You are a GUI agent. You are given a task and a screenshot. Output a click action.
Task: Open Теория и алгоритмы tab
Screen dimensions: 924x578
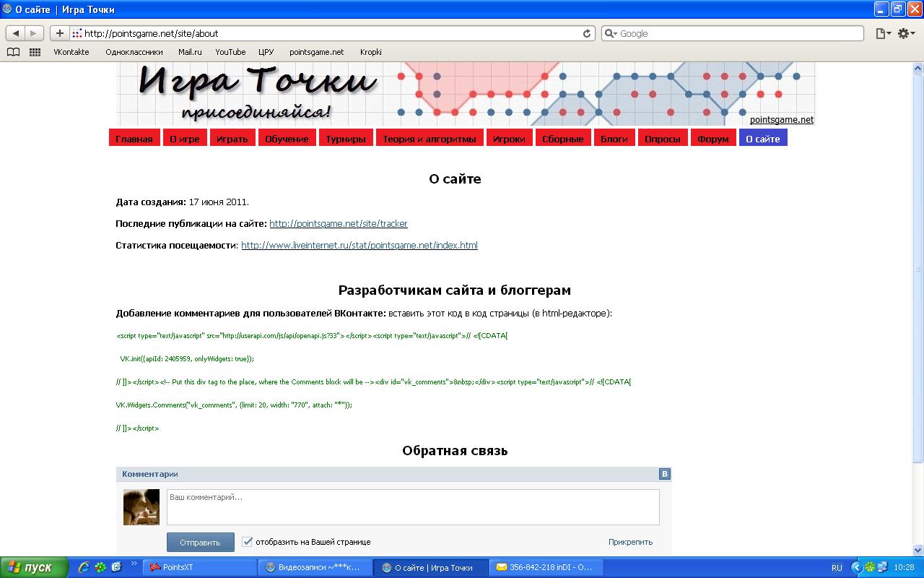430,139
